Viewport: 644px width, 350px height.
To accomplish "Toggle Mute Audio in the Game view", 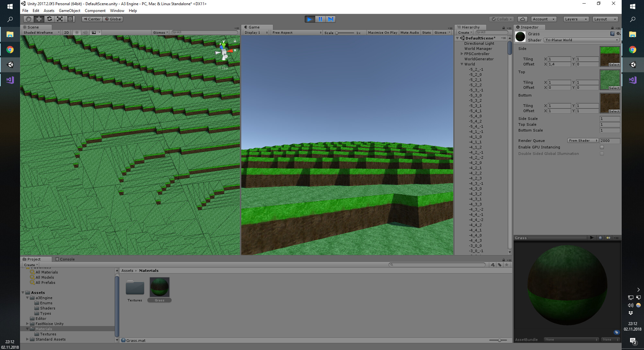I will click(409, 32).
